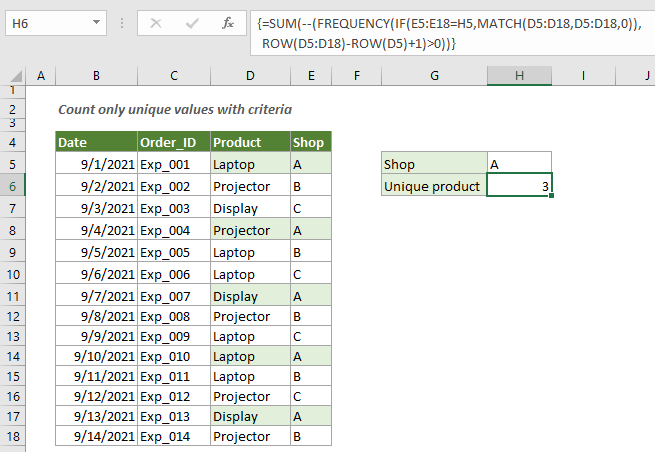Expand the Name Box dropdown arrow
Screen dimensions: 655x452
pyautogui.click(x=96, y=21)
